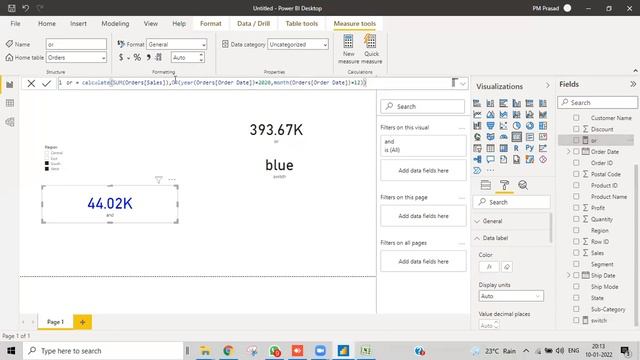Click the Fields pane search box
This screenshot has height=360, width=640.
click(x=597, y=102)
